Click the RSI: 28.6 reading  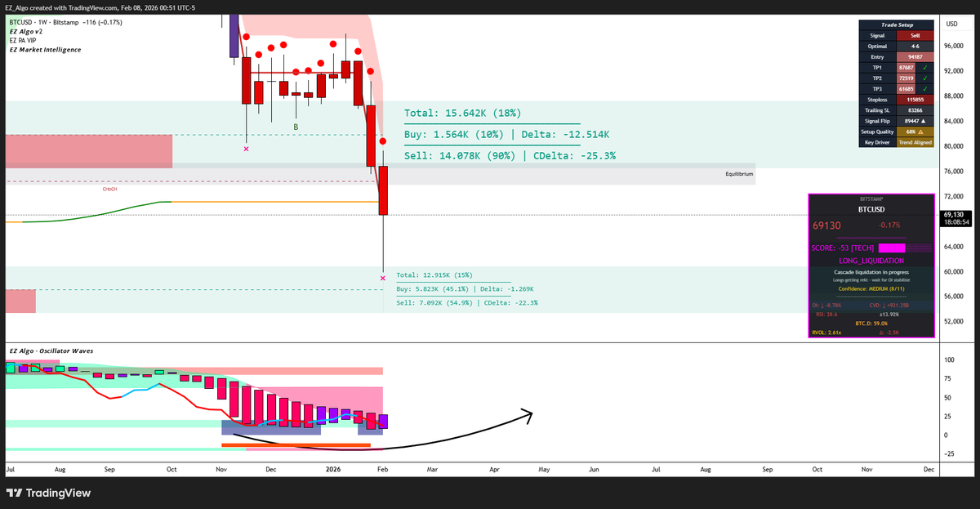tap(826, 315)
